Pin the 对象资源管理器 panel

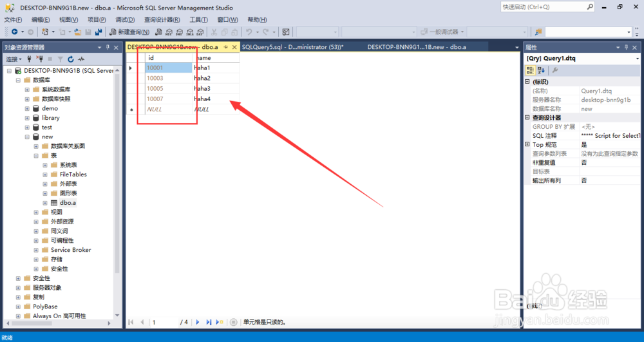click(x=108, y=48)
